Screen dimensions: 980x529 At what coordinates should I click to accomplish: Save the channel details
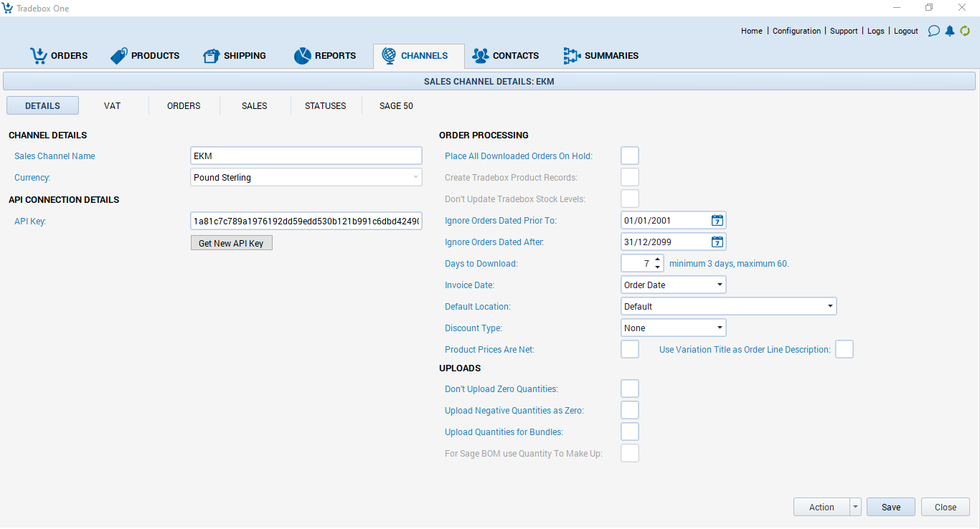point(891,507)
